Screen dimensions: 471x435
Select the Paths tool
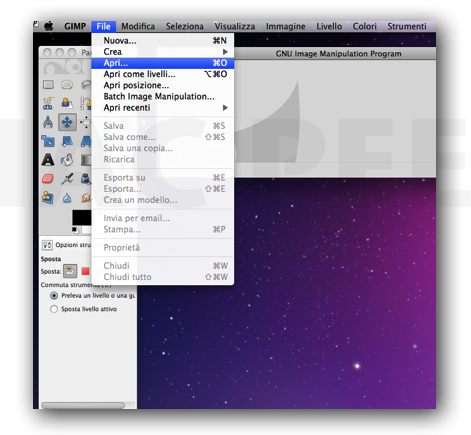pos(86,103)
